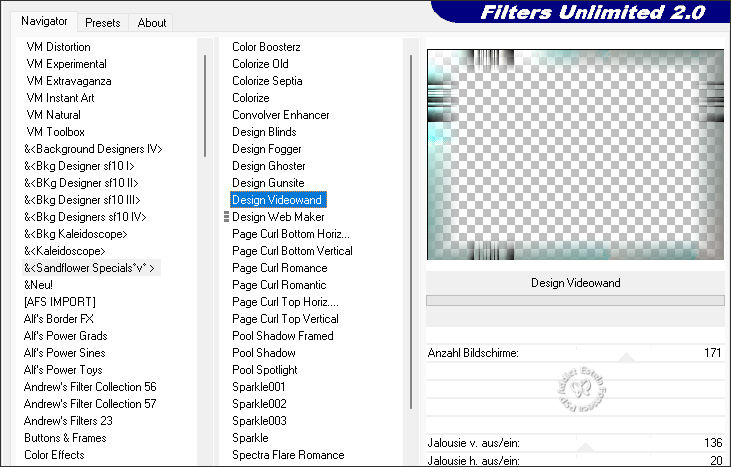731x467 pixels.
Task: Select the Page Curl Romance filter
Action: click(x=279, y=268)
